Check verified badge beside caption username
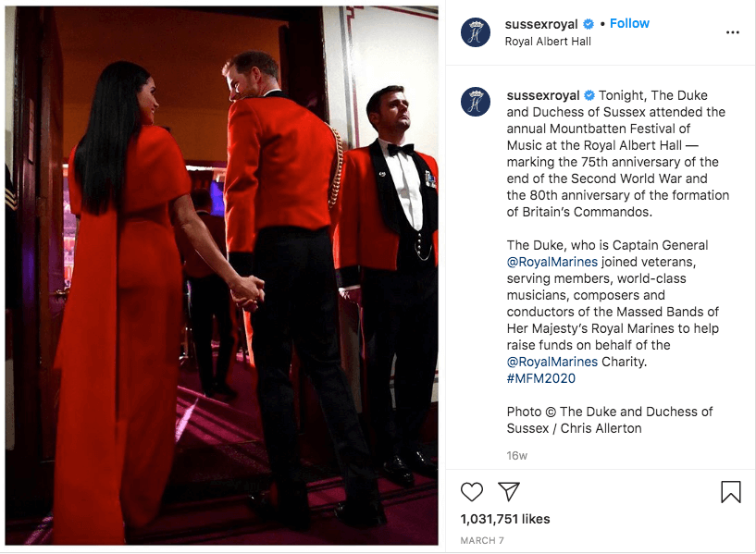Image resolution: width=756 pixels, height=554 pixels. pyautogui.click(x=589, y=95)
